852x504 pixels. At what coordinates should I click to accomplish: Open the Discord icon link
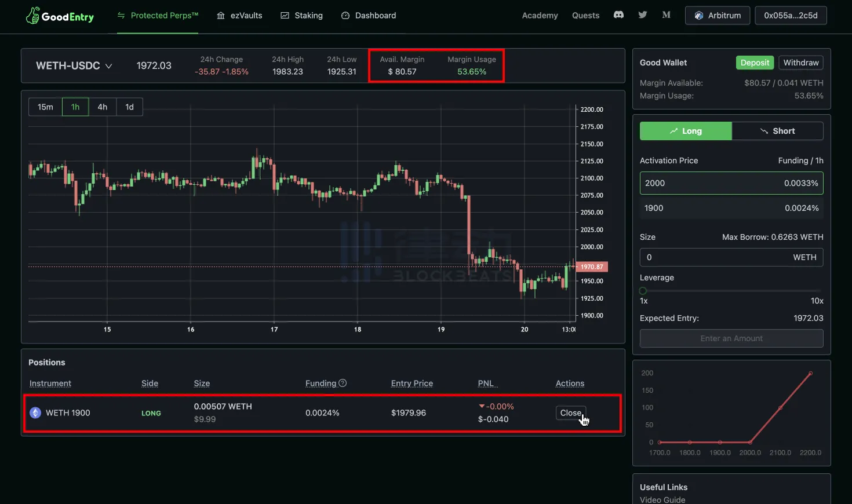click(618, 15)
